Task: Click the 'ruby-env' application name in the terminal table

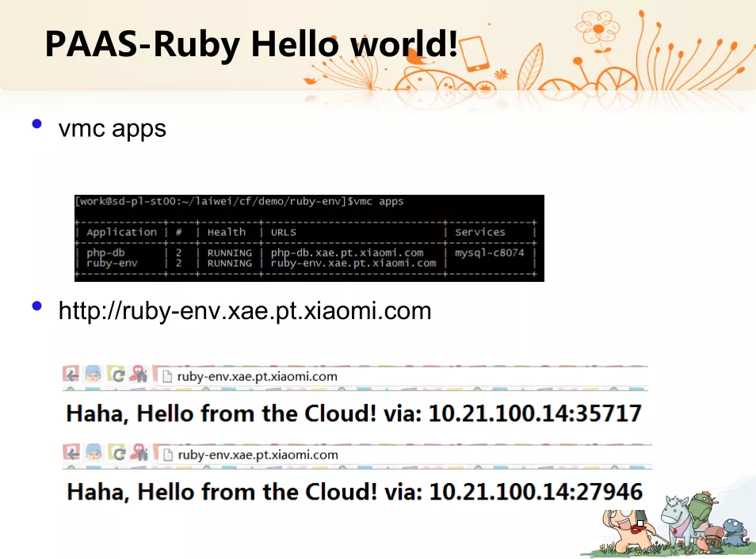Action: (112, 263)
